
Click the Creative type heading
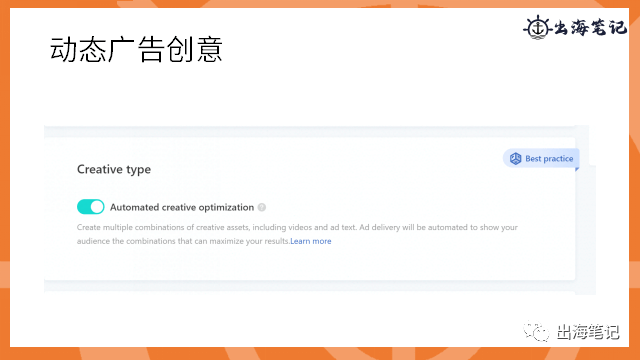pyautogui.click(x=114, y=169)
